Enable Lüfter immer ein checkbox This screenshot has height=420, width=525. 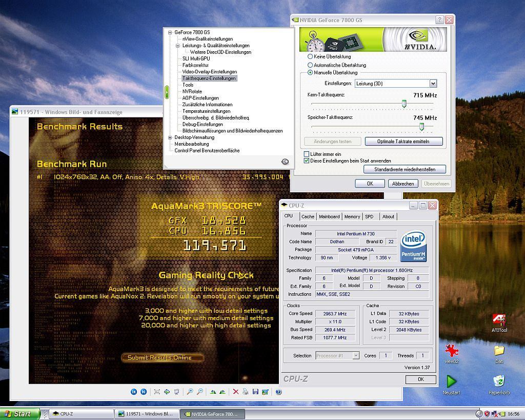click(307, 154)
